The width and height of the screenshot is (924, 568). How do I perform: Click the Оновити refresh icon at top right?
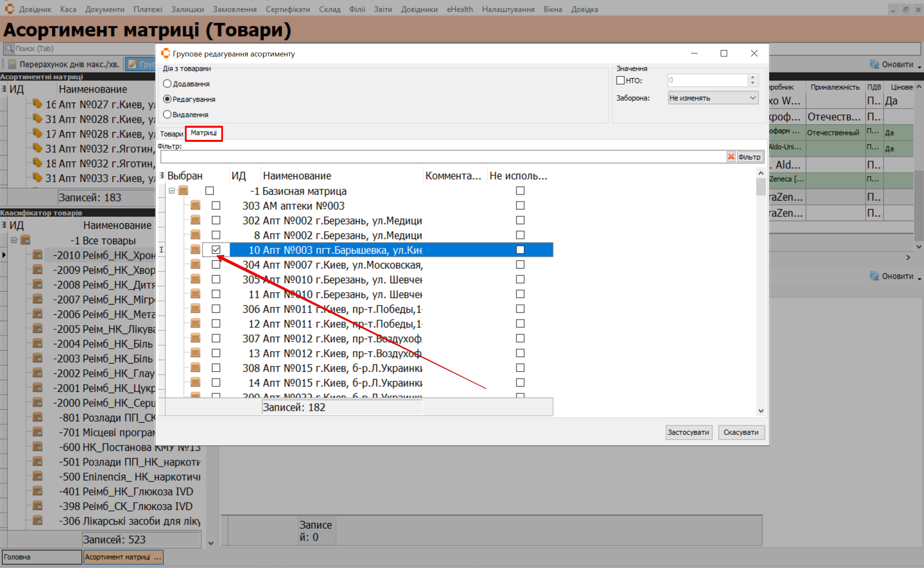coord(874,64)
